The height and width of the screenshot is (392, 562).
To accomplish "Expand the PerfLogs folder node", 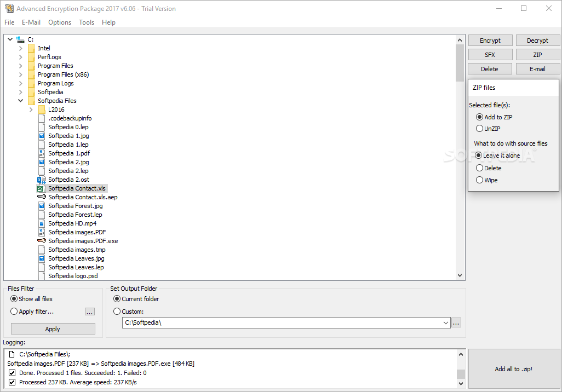I will (x=20, y=57).
